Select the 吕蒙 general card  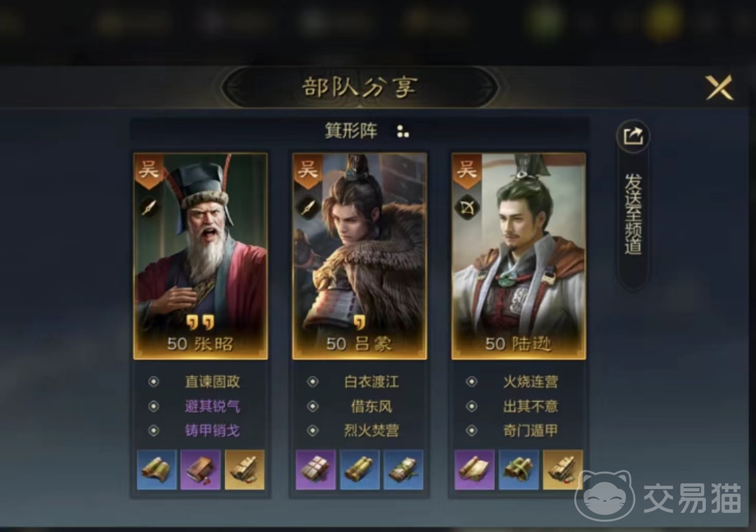tap(359, 256)
